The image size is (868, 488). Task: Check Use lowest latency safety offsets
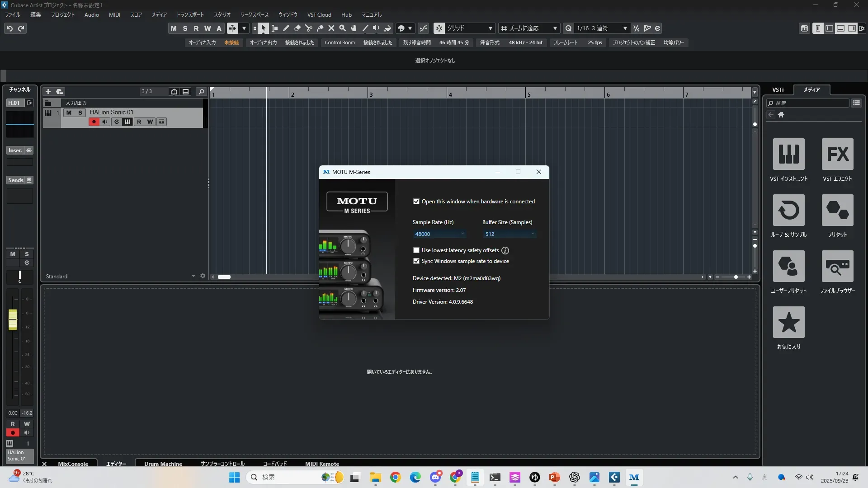click(416, 250)
